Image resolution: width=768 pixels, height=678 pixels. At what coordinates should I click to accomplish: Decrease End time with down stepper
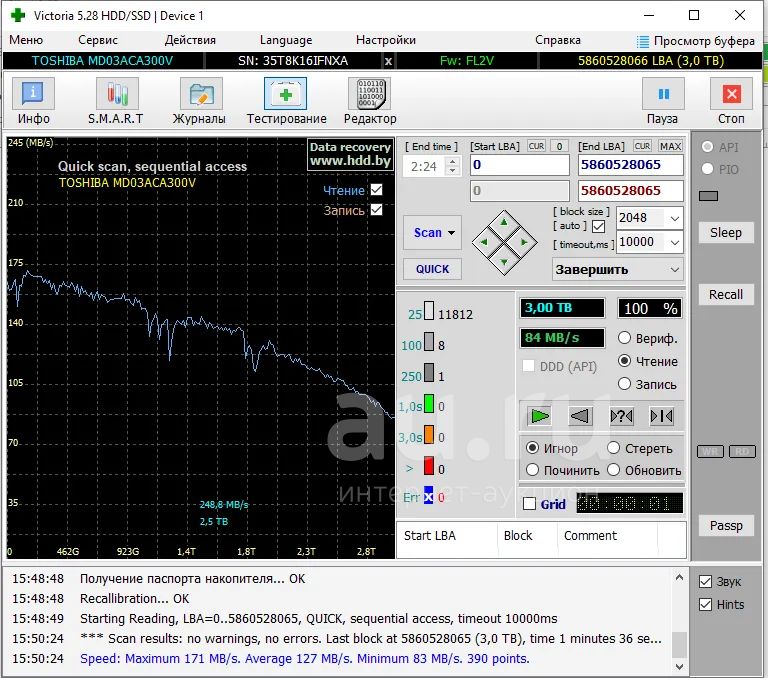(453, 171)
